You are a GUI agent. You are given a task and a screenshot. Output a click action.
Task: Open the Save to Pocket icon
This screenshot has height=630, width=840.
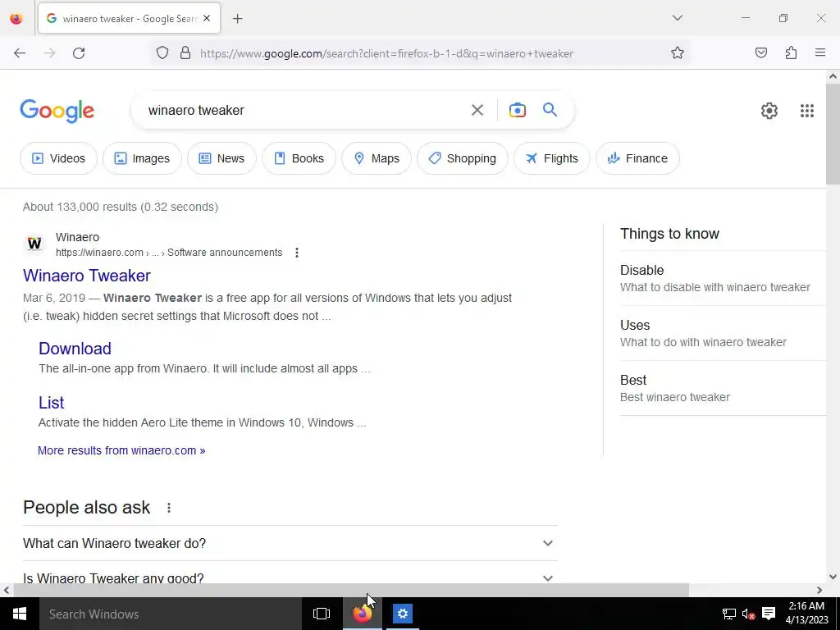(760, 53)
